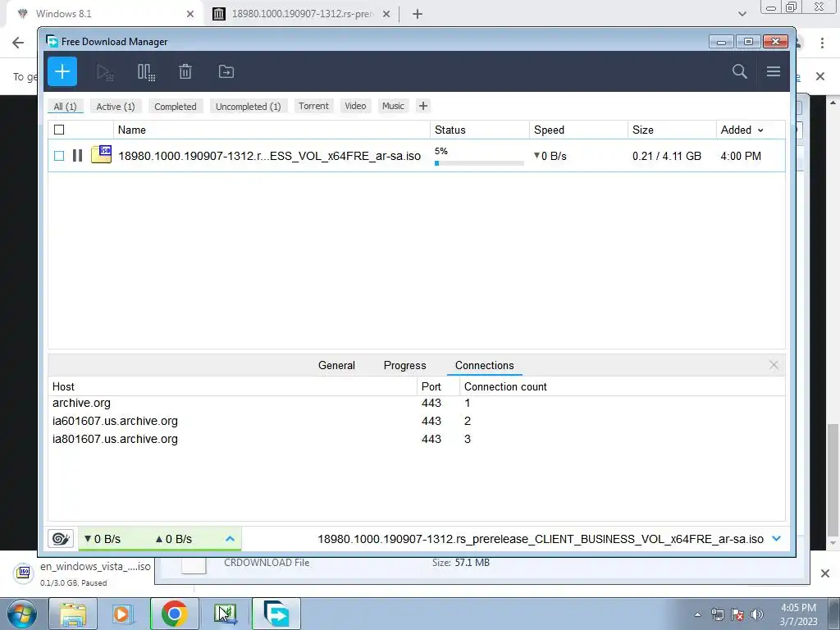The image size is (840, 630).
Task: Select the Active (1) filter
Action: click(115, 106)
